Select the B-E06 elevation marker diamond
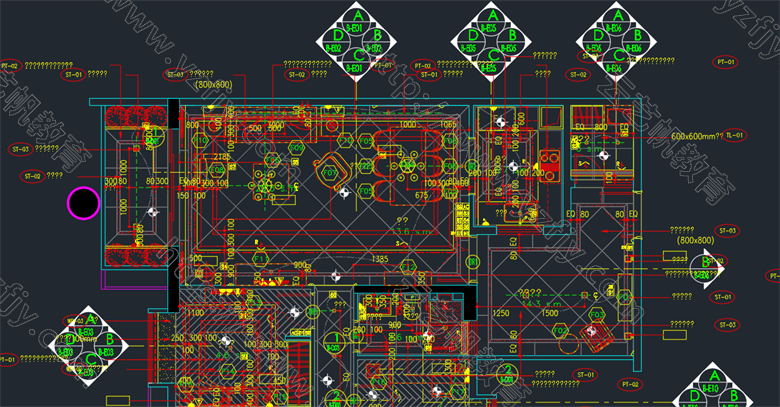Screen dimensions: 780x407 point(616,41)
